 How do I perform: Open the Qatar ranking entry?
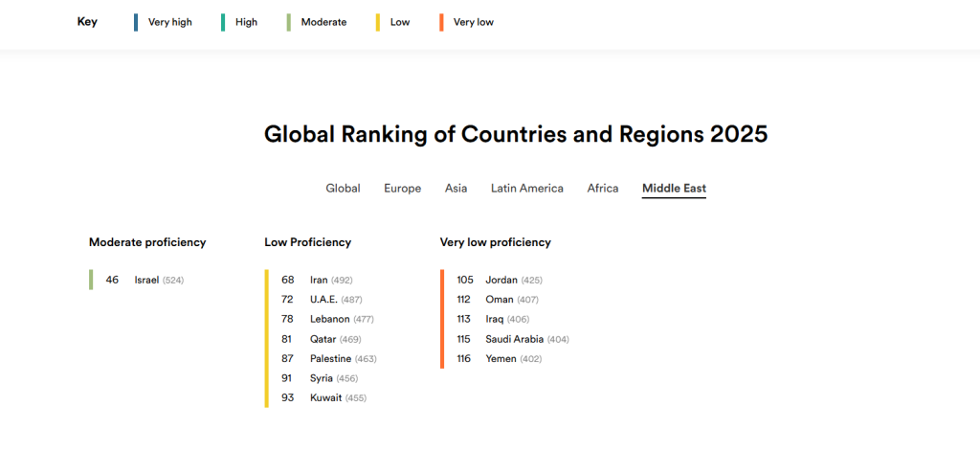[x=322, y=339]
